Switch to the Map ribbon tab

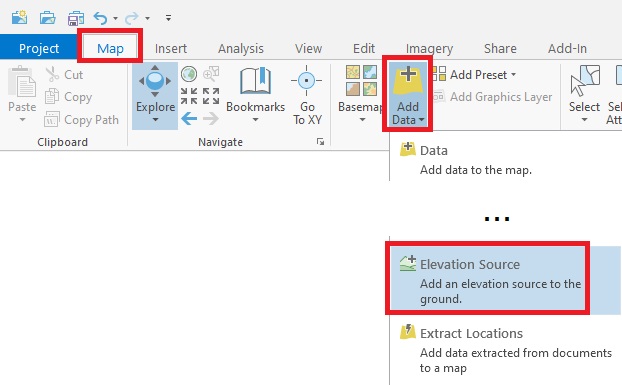pyautogui.click(x=110, y=48)
